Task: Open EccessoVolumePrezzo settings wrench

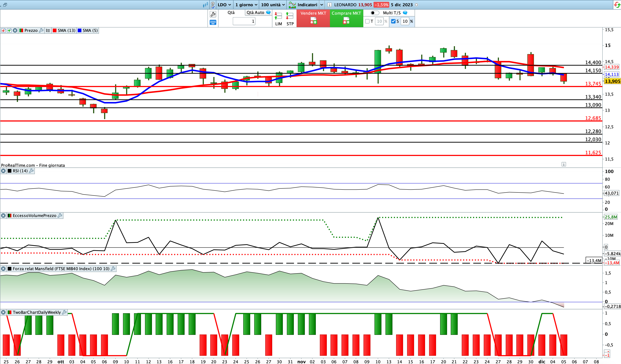Action: point(60,216)
